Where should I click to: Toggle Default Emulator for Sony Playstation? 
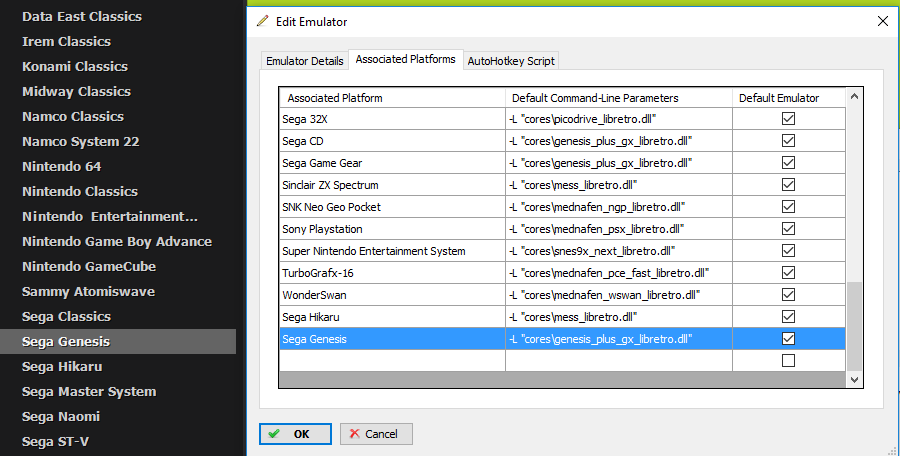(x=789, y=229)
